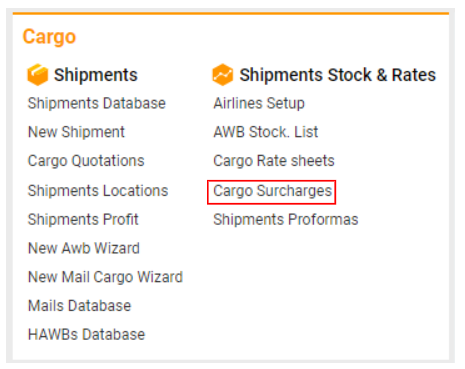The height and width of the screenshot is (369, 465).
Task: Go to Shipments Locations
Action: (x=98, y=191)
